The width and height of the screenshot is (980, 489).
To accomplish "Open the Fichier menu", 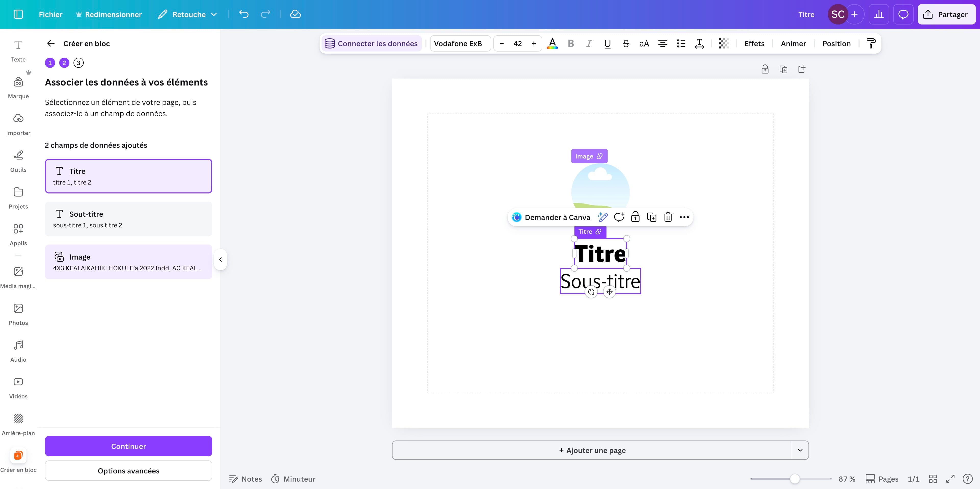I will click(x=51, y=15).
